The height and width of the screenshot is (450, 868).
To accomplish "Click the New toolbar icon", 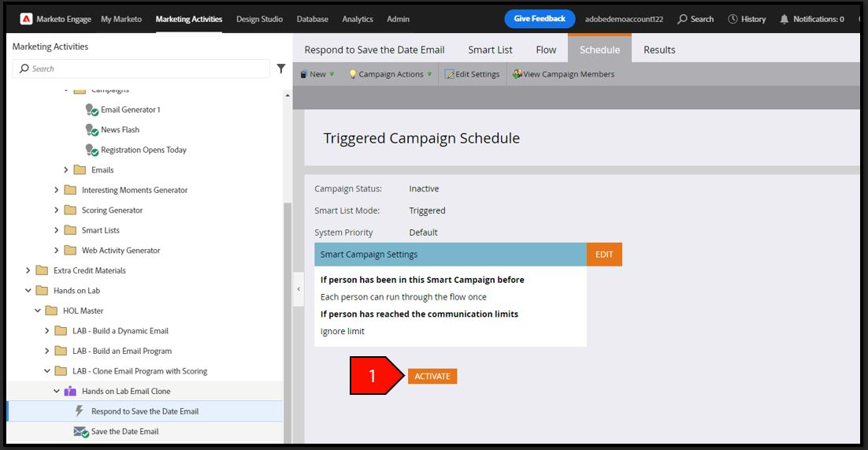I will coord(303,74).
